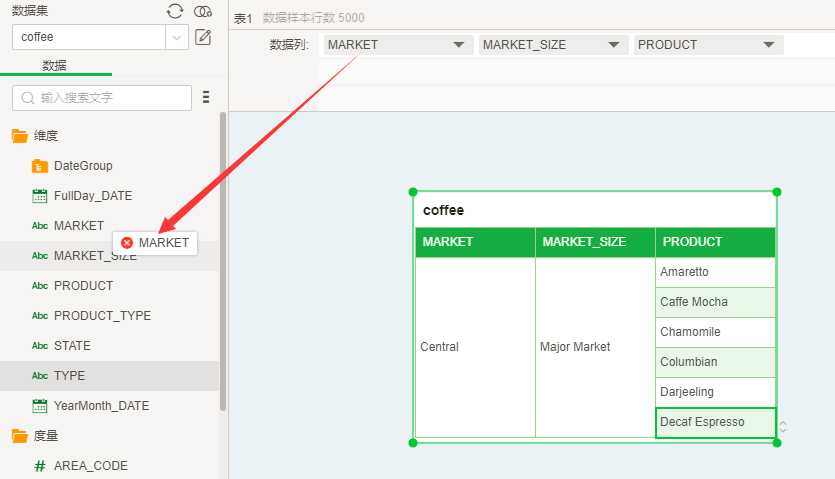Open the MARKET_SIZE data column dropdown

pos(614,45)
